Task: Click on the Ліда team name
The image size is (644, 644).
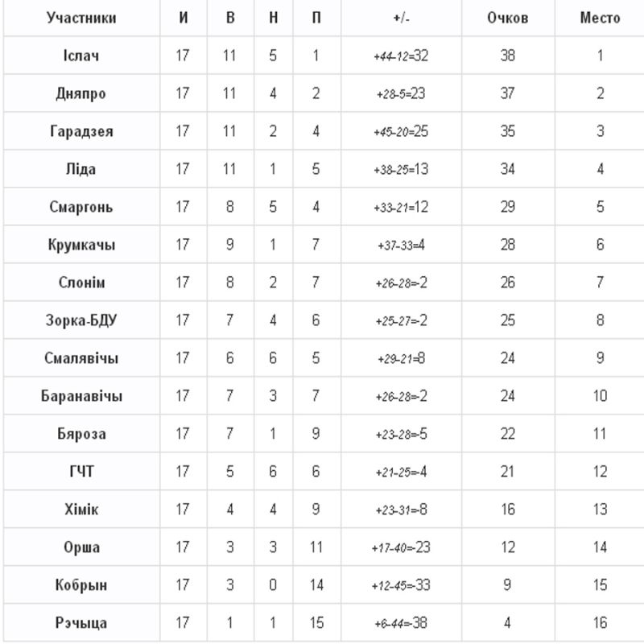Action: (81, 169)
